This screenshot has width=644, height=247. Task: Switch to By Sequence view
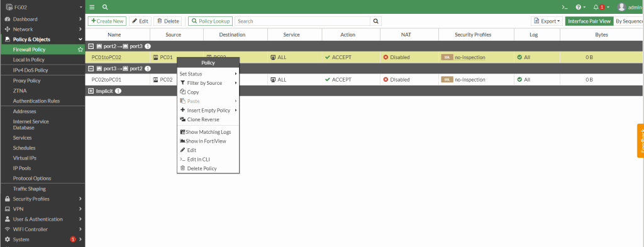coord(628,21)
